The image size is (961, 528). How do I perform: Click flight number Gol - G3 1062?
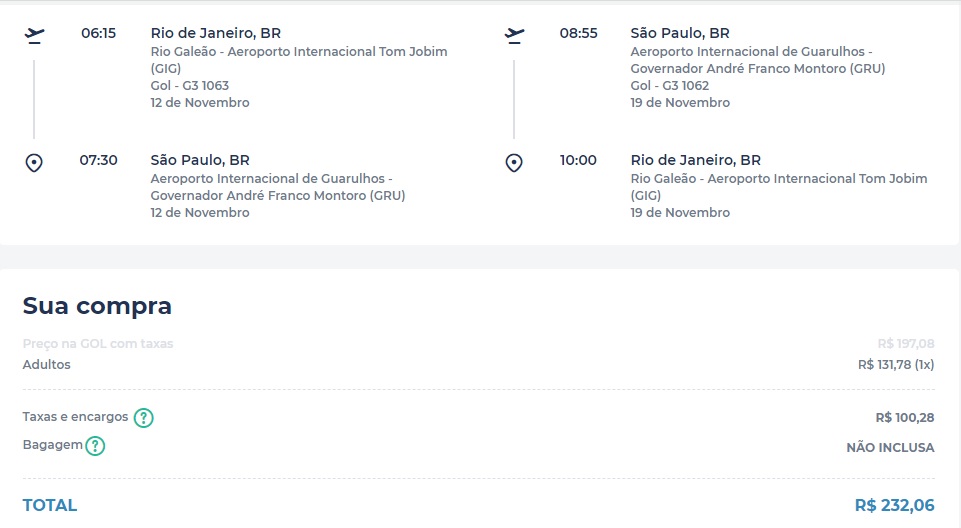[670, 86]
